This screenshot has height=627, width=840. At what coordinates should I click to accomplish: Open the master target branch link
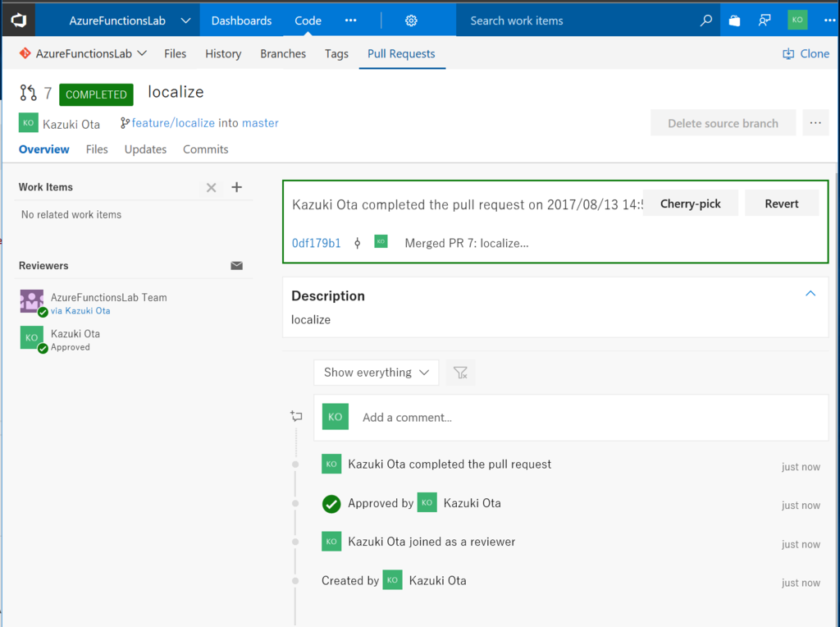(260, 123)
